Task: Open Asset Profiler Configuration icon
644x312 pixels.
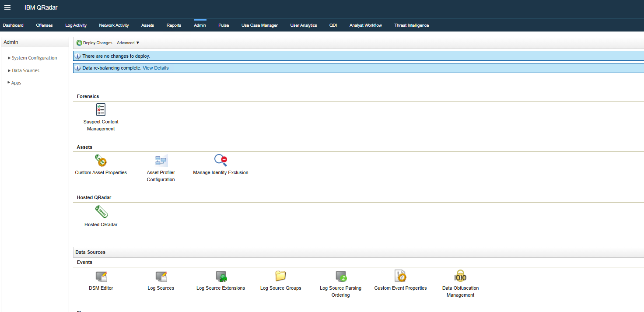Action: pyautogui.click(x=161, y=161)
